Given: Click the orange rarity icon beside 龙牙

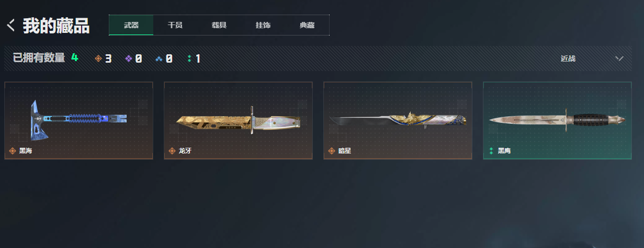Looking at the screenshot, I should pyautogui.click(x=172, y=151).
